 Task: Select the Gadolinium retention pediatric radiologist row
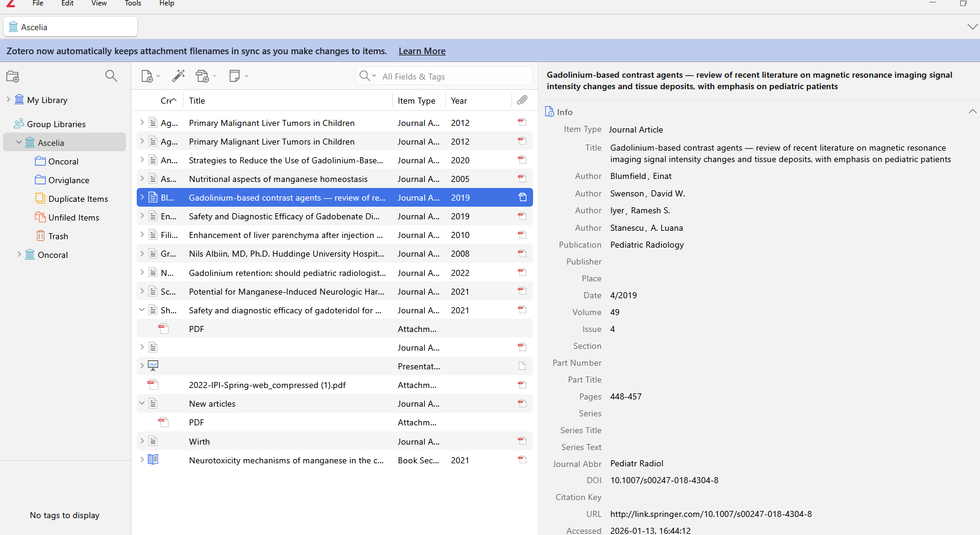coord(335,273)
